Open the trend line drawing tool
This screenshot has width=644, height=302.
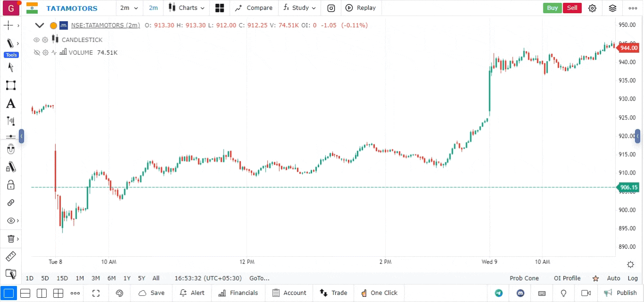(11, 43)
